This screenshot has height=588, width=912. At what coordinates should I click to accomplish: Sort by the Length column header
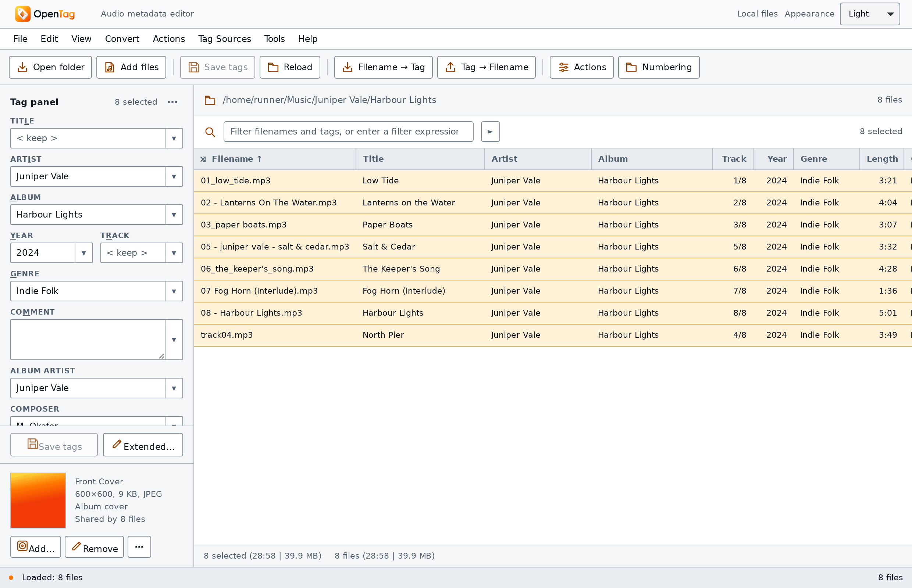(x=882, y=159)
